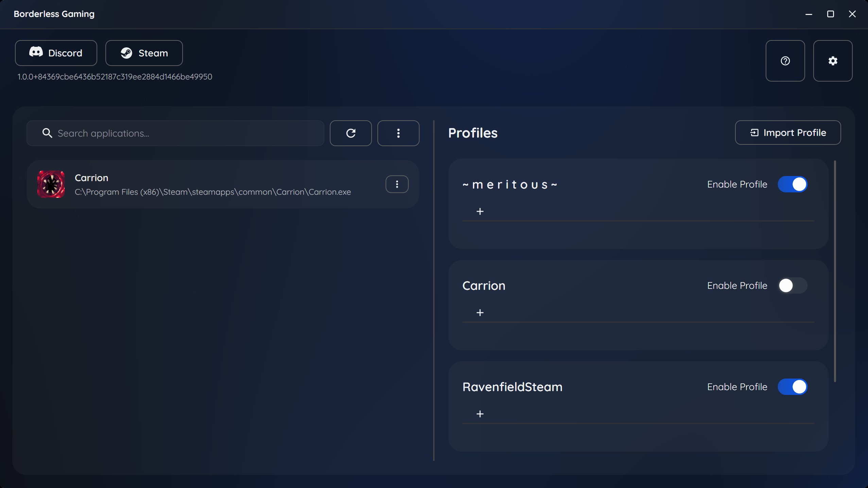Viewport: 868px width, 488px height.
Task: Click the help question mark icon
Action: (785, 61)
